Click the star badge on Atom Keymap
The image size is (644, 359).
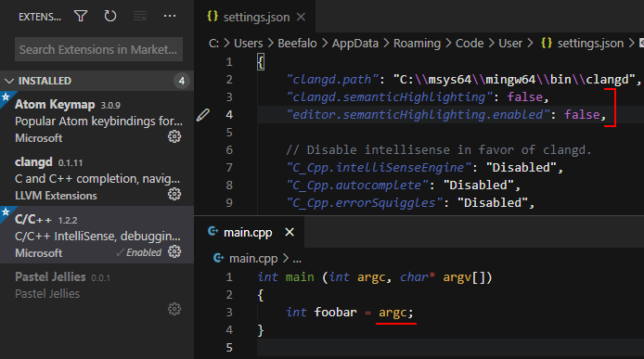(6, 97)
